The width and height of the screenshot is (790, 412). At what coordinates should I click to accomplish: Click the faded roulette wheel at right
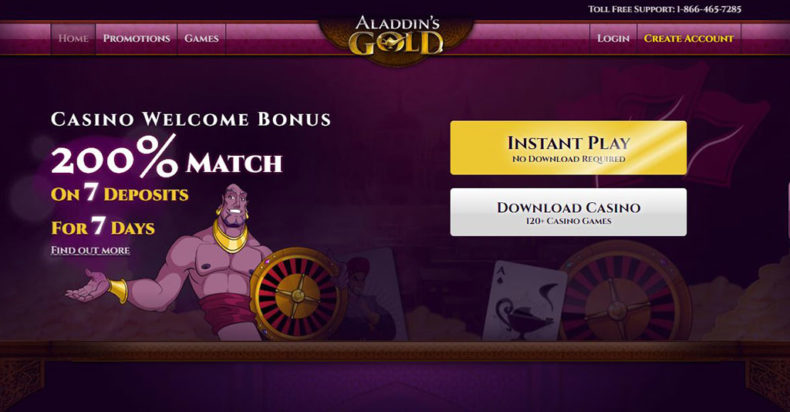pyautogui.click(x=624, y=292)
